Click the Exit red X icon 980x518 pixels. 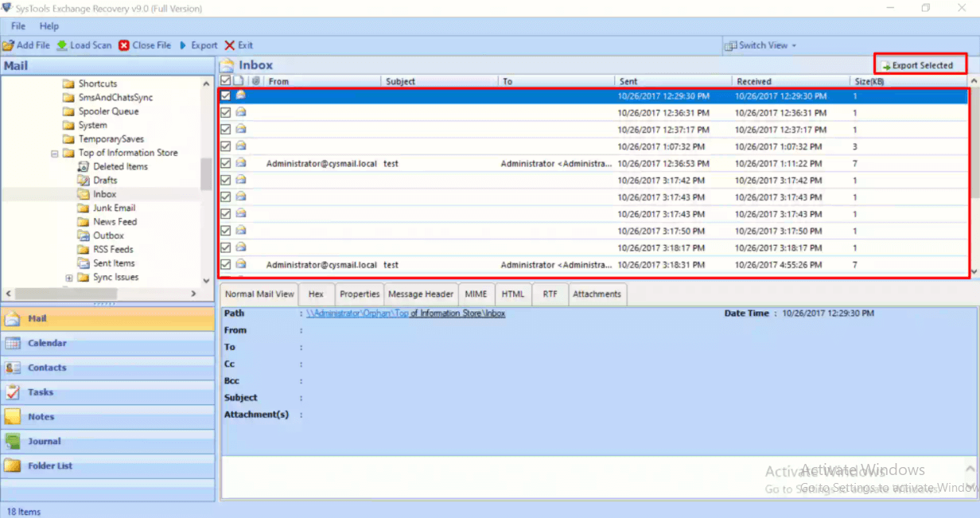coord(230,45)
